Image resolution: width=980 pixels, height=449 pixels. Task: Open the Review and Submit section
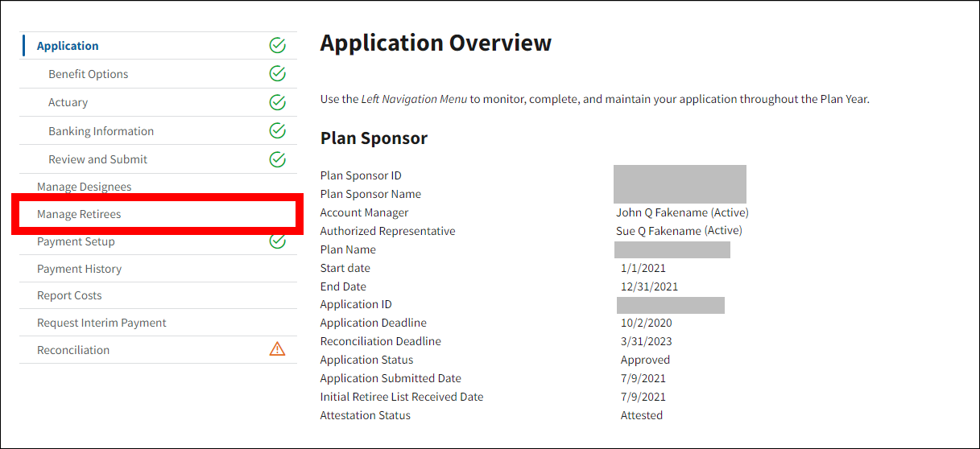[x=97, y=159]
